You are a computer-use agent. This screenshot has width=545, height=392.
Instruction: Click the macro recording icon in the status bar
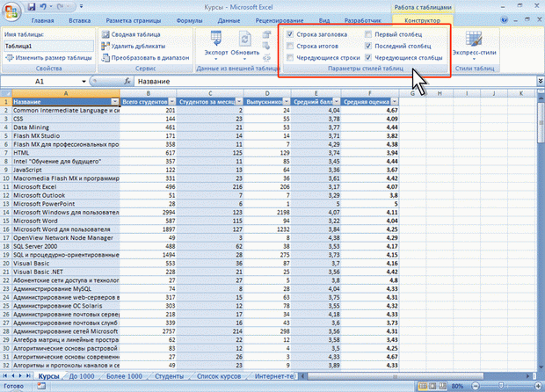[x=41, y=386]
